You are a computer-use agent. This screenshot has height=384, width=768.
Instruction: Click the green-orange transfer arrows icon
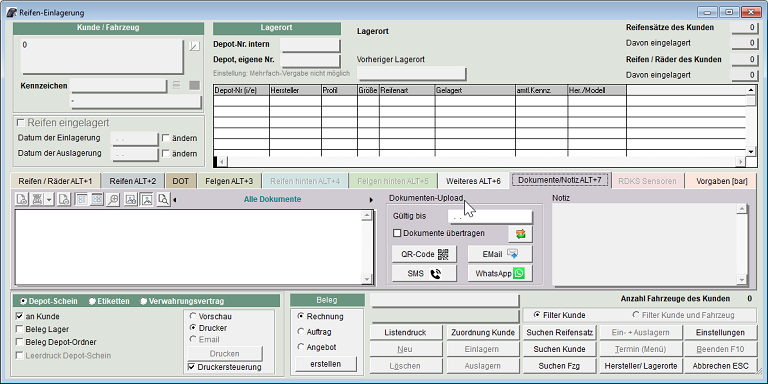tap(520, 234)
